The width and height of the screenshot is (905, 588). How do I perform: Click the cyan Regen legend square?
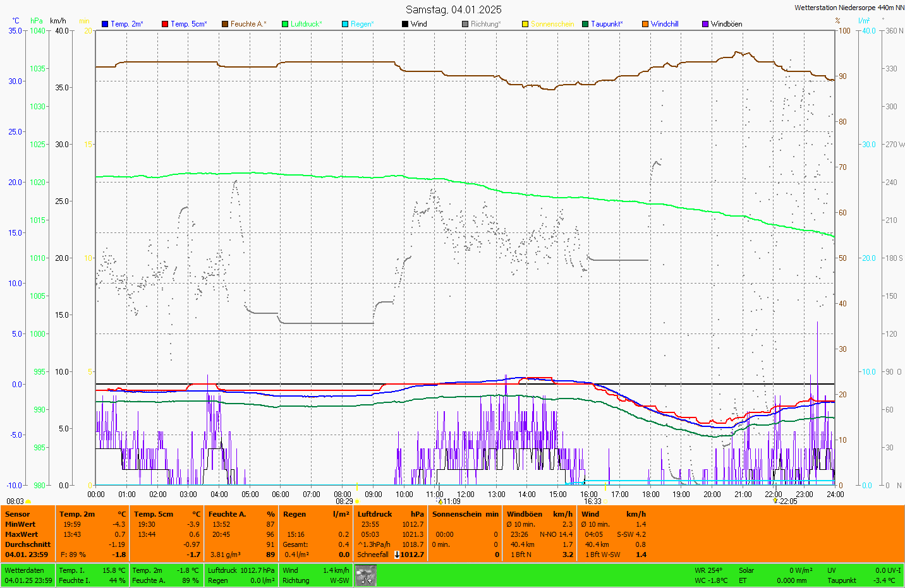click(x=345, y=24)
